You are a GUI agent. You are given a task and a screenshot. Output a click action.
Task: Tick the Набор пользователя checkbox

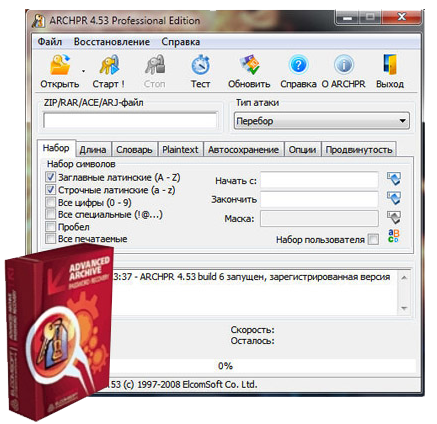(x=373, y=239)
